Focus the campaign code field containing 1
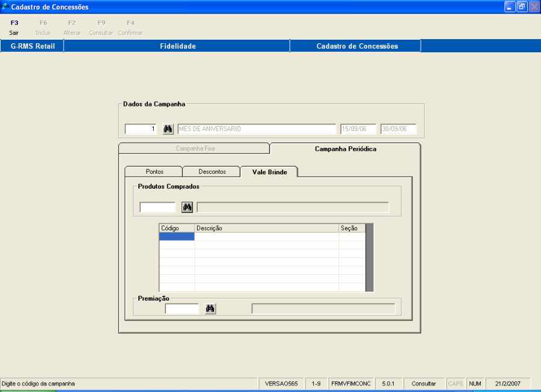This screenshot has width=541, height=392. [141, 129]
